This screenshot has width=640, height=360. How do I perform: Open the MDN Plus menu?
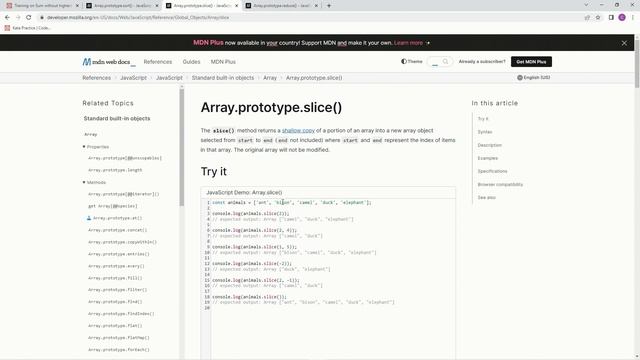[x=223, y=62]
